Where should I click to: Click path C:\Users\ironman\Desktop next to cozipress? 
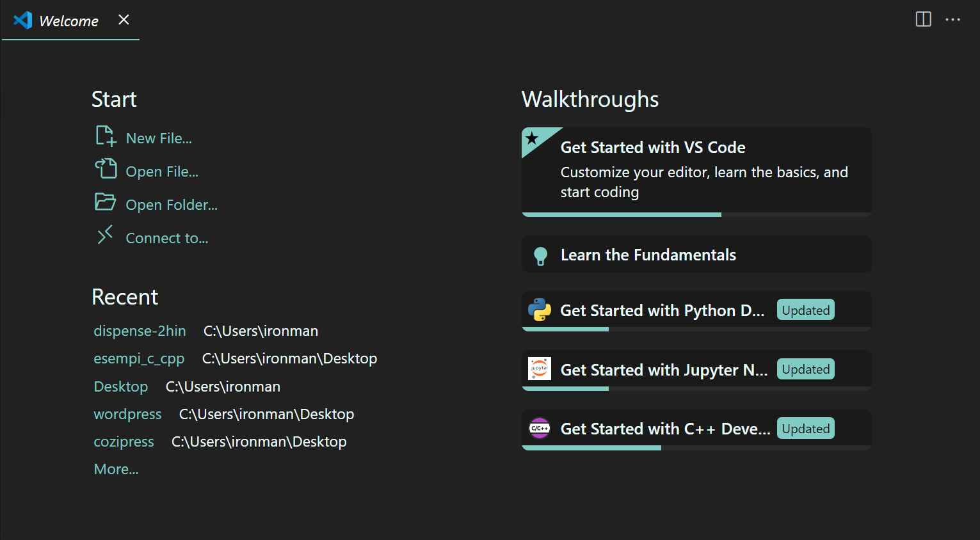259,441
